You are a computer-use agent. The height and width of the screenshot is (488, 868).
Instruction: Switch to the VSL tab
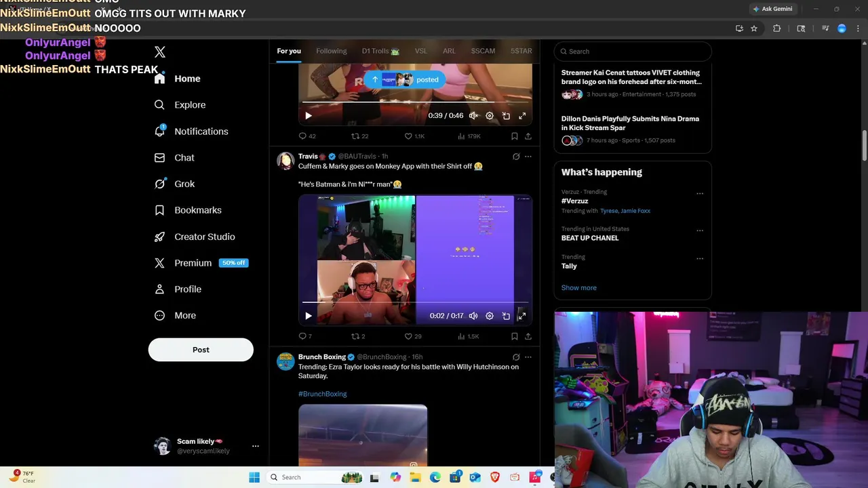421,51
